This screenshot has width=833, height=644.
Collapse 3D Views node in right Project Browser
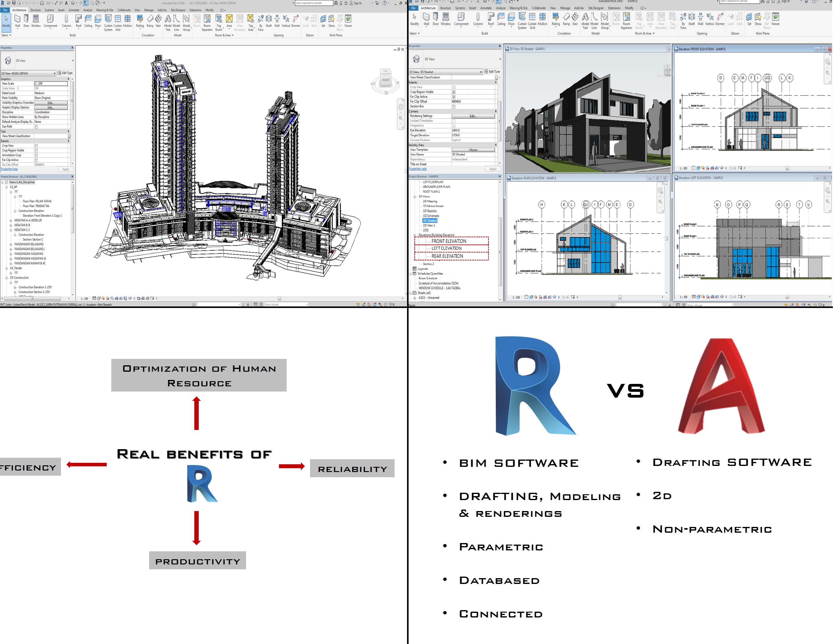tap(415, 197)
